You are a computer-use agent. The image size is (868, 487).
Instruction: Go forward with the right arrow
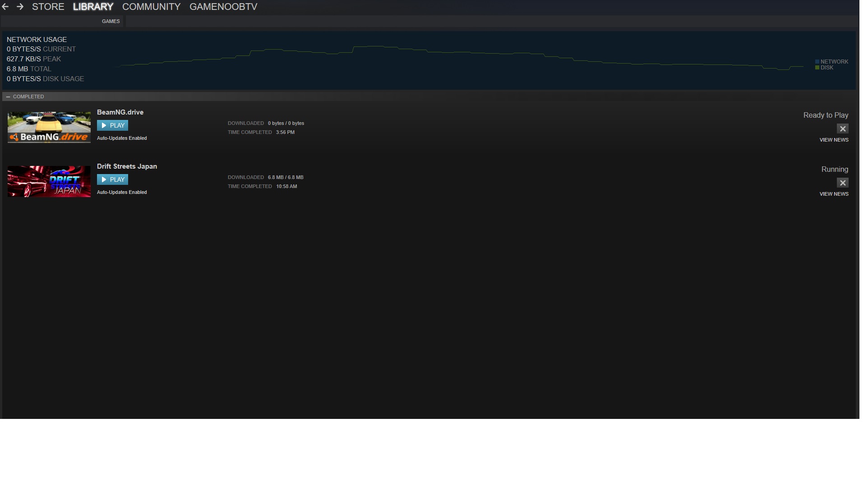tap(20, 7)
